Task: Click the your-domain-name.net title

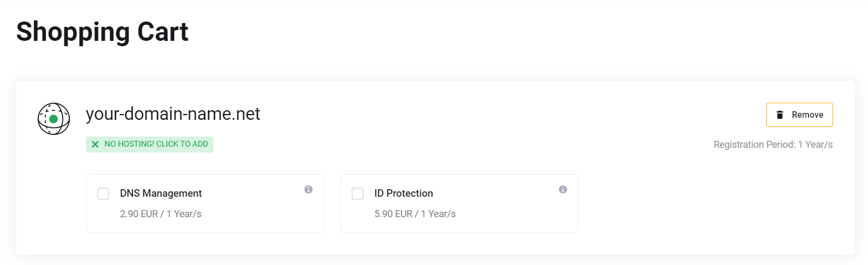Action: pyautogui.click(x=173, y=114)
